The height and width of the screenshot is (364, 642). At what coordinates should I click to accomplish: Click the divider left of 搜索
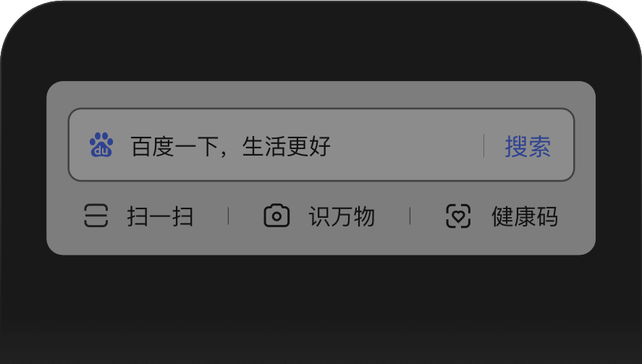(484, 145)
